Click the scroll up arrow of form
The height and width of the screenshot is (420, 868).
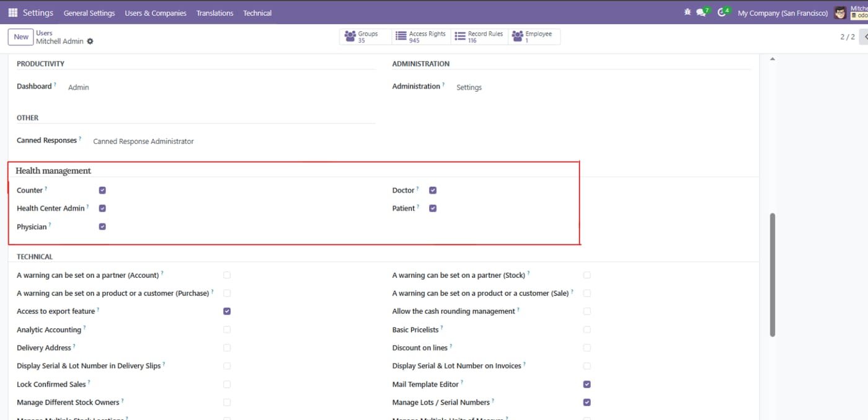(x=773, y=59)
